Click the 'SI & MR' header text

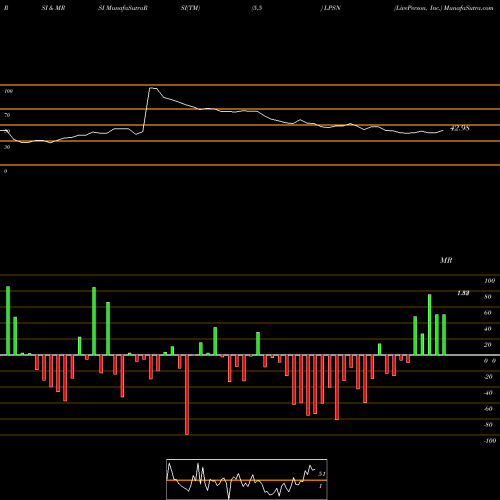tap(53, 8)
